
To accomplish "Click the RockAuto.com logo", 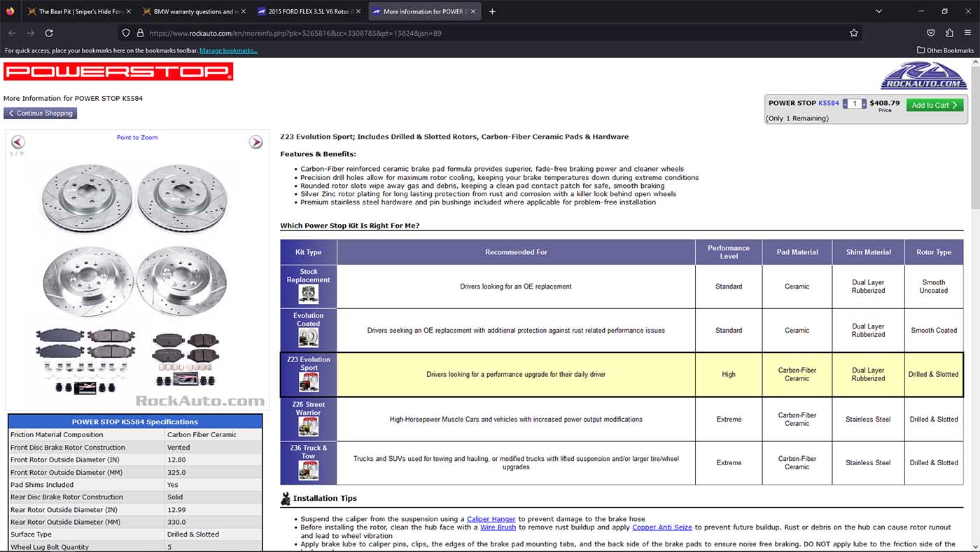I will click(923, 75).
